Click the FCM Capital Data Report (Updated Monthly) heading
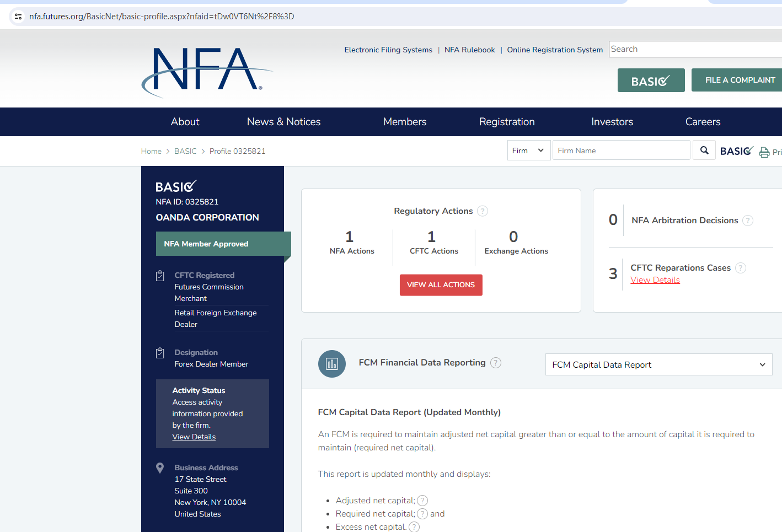 pos(409,412)
